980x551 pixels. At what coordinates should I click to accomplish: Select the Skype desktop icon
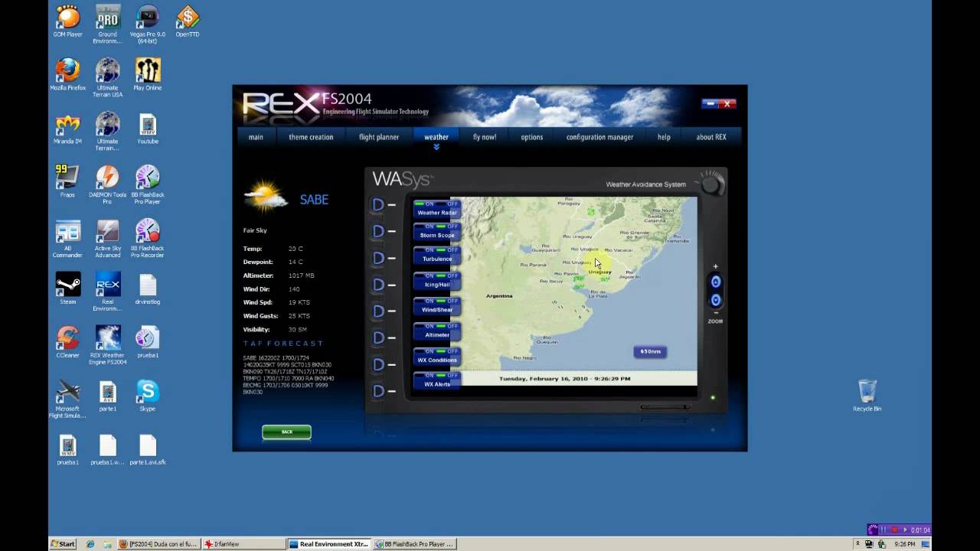148,396
